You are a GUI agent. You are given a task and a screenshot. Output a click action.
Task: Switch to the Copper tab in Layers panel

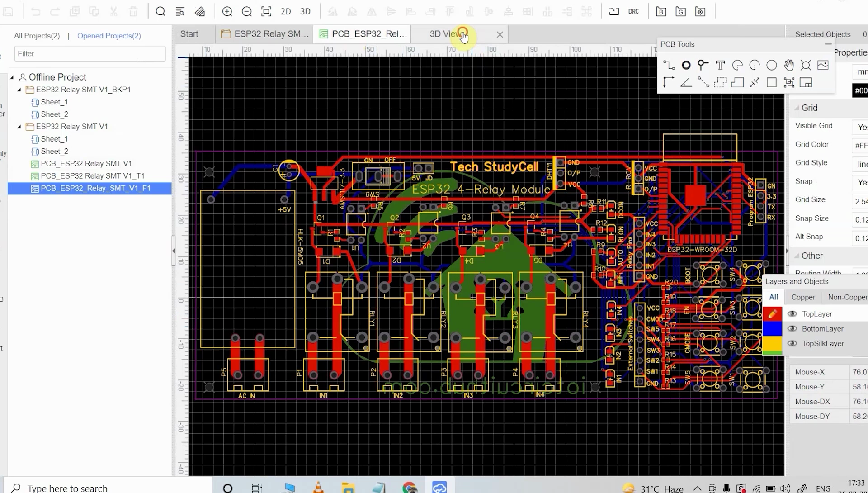(x=803, y=297)
